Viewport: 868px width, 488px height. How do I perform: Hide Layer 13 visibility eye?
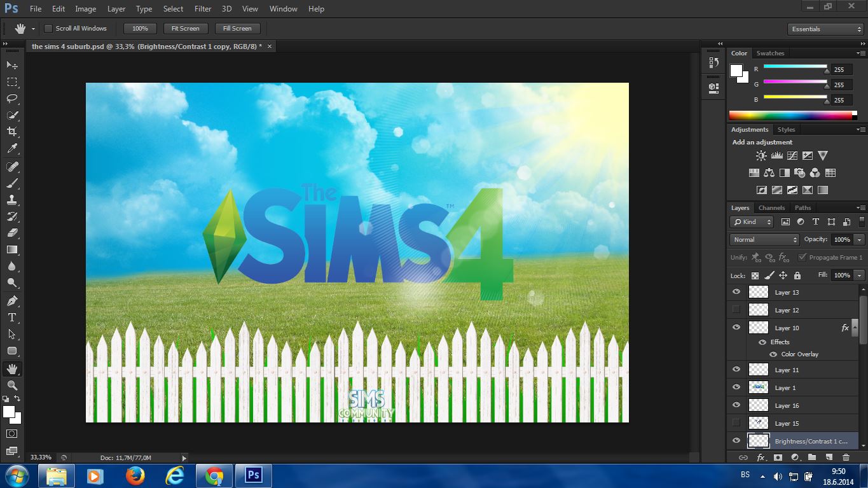(736, 292)
